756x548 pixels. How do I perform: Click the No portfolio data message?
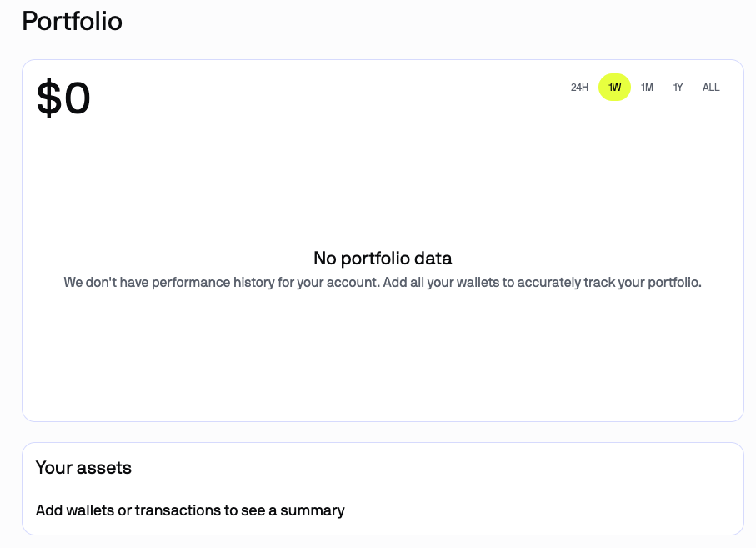383,259
